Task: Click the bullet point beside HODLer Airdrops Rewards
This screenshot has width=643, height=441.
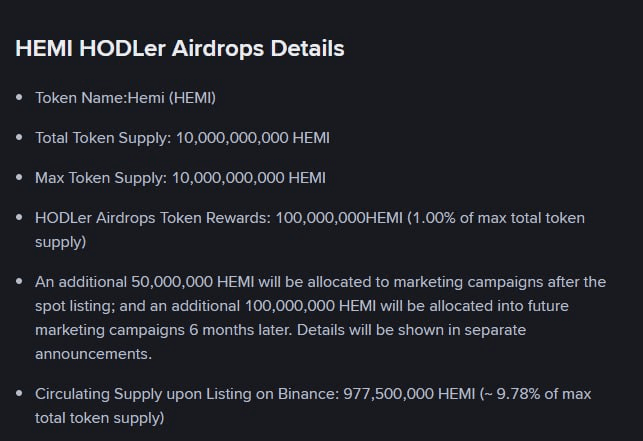Action: [19, 217]
